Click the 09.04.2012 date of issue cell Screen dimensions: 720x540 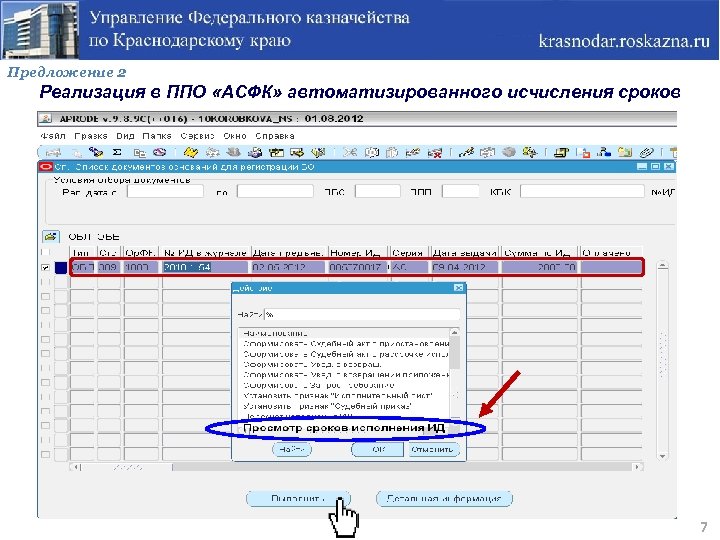coord(464,267)
